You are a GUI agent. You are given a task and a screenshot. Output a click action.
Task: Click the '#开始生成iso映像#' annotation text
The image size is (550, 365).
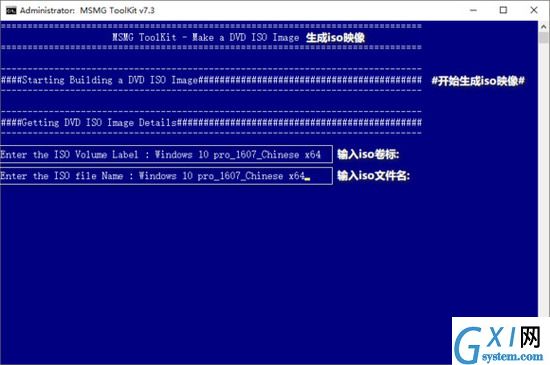tap(478, 81)
